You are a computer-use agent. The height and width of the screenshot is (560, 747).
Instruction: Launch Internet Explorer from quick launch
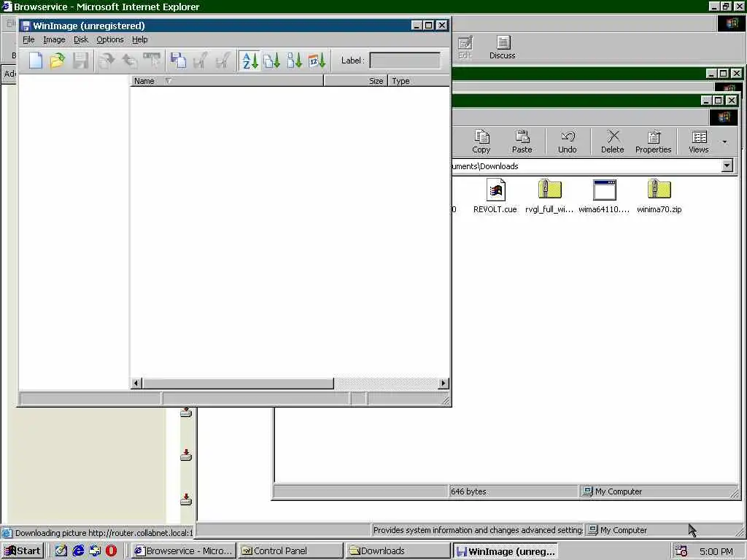click(78, 551)
